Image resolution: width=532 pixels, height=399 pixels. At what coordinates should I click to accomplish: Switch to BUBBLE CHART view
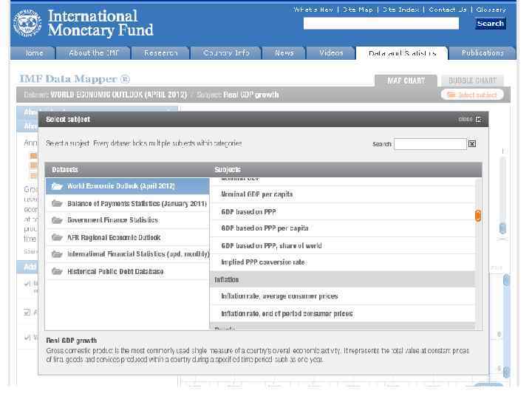[472, 81]
